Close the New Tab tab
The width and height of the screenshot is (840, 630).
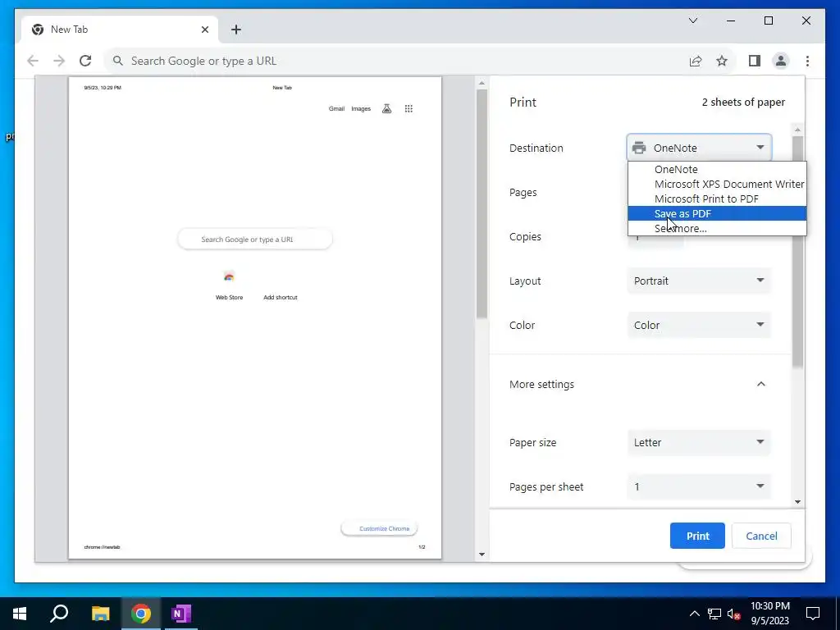204,30
